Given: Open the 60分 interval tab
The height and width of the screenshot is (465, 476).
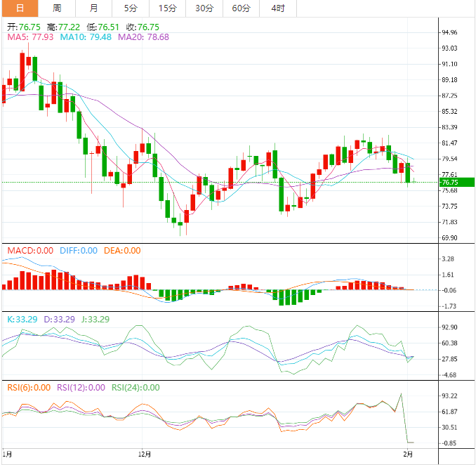Looking at the screenshot, I should coord(241,8).
